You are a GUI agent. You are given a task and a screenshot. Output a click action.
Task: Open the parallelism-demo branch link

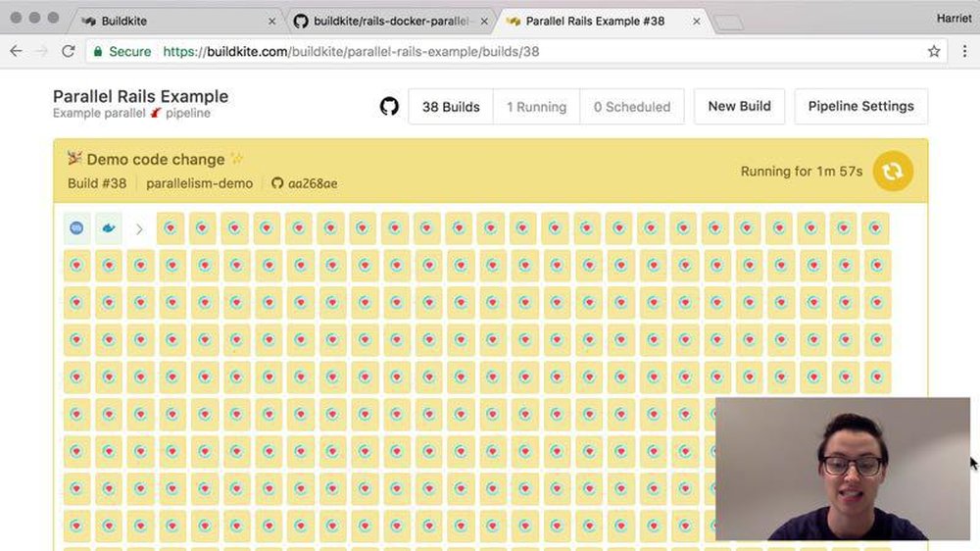click(199, 183)
